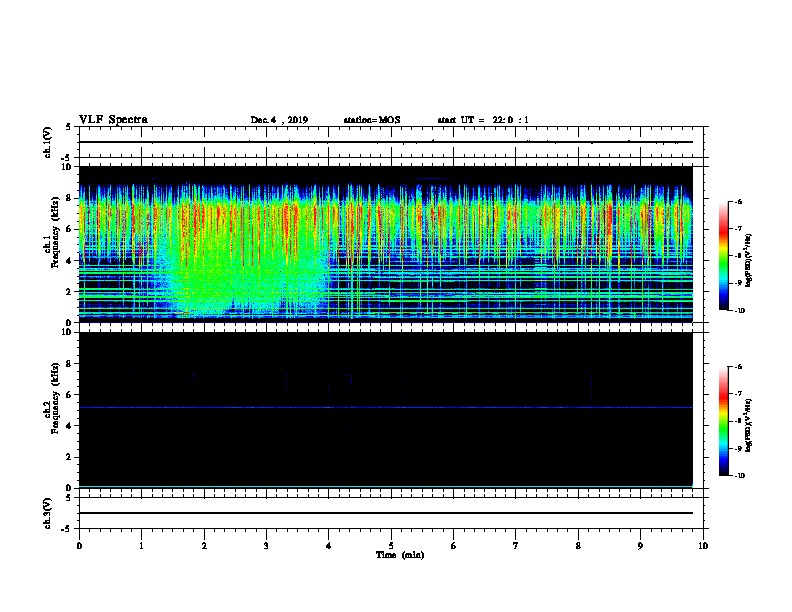Click the ch.1 spectrogram color bar
Screen dimensions: 792x612
[724, 256]
